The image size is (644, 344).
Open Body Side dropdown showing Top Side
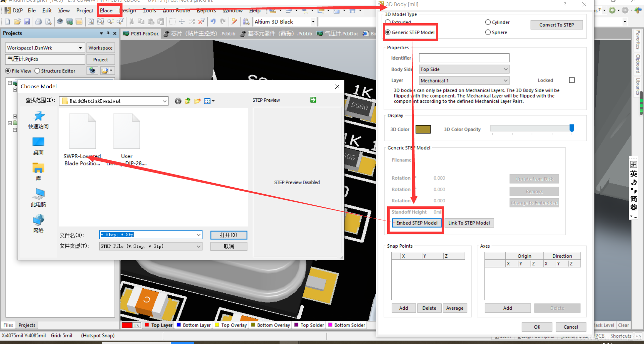coord(464,69)
